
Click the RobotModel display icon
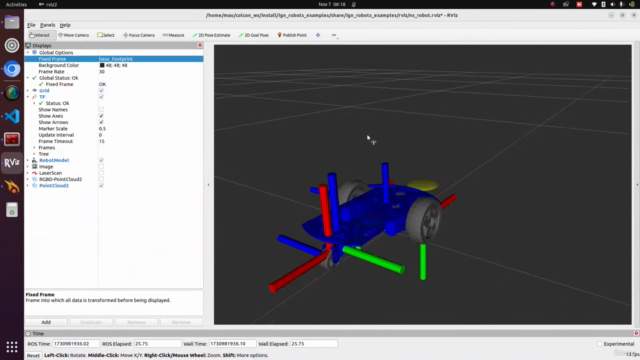pos(35,160)
